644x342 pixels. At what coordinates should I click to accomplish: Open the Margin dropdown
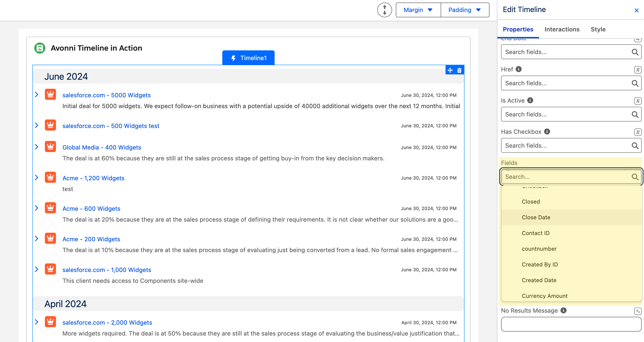tap(418, 10)
